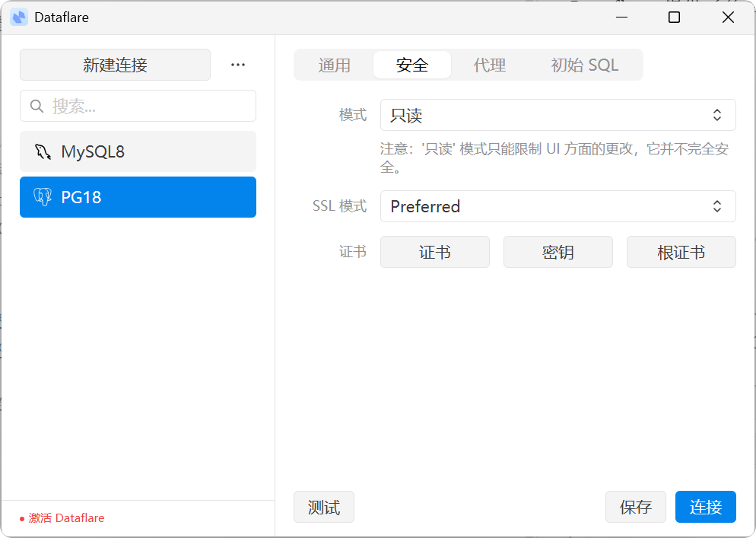
Task: Click the search magnifier icon
Action: point(37,106)
